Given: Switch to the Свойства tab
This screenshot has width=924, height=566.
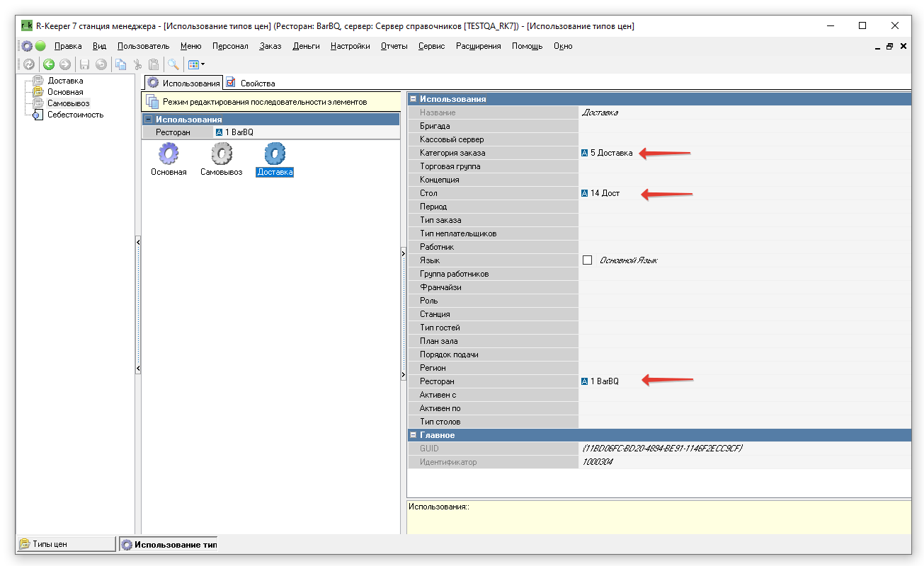Looking at the screenshot, I should coord(251,83).
